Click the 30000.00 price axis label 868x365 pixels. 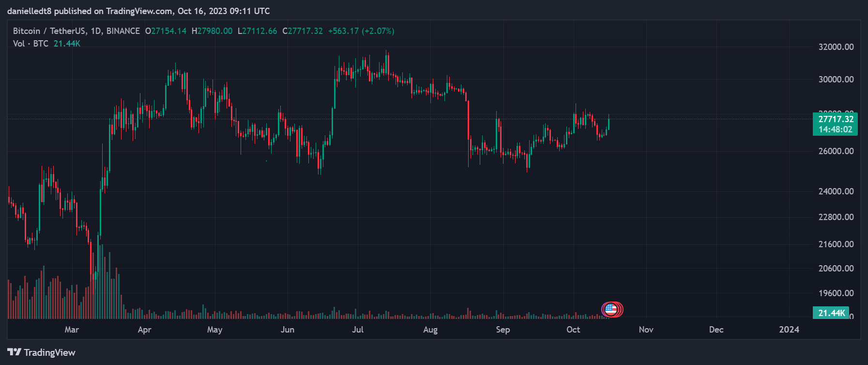(x=836, y=79)
